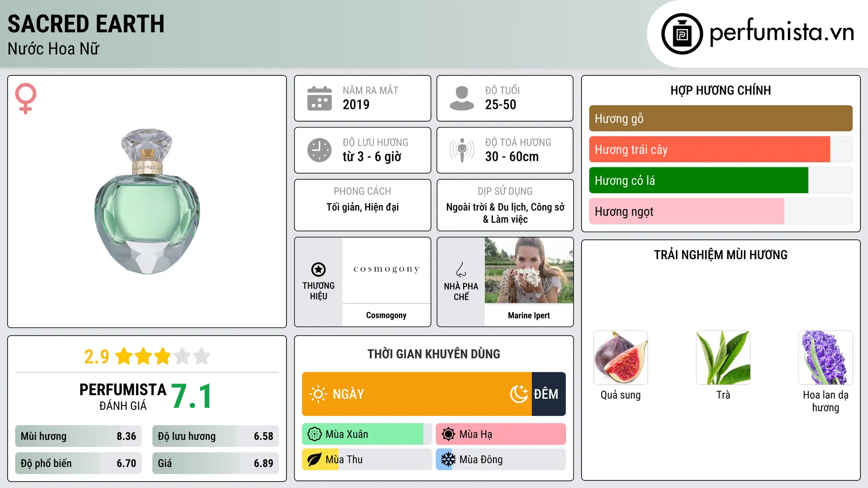Image resolution: width=868 pixels, height=488 pixels.
Task: Click the Marine Ipert perfumer name
Action: click(529, 315)
